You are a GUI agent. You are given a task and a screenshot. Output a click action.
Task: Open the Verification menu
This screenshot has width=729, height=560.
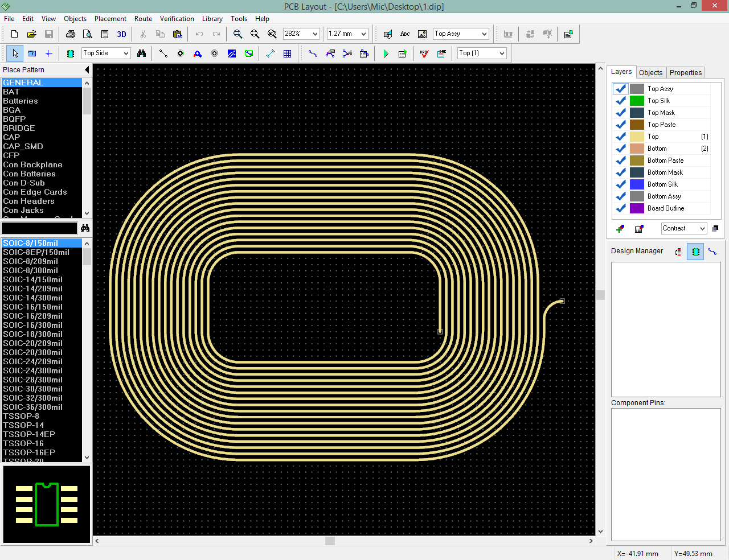pyautogui.click(x=177, y=19)
